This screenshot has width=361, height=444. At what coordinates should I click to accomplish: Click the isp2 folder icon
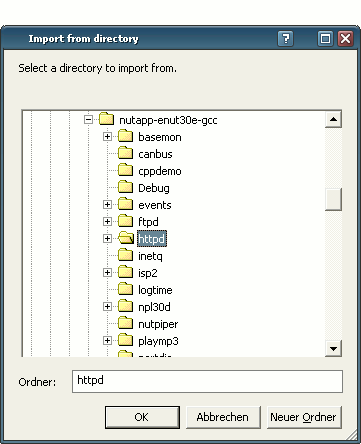click(126, 272)
